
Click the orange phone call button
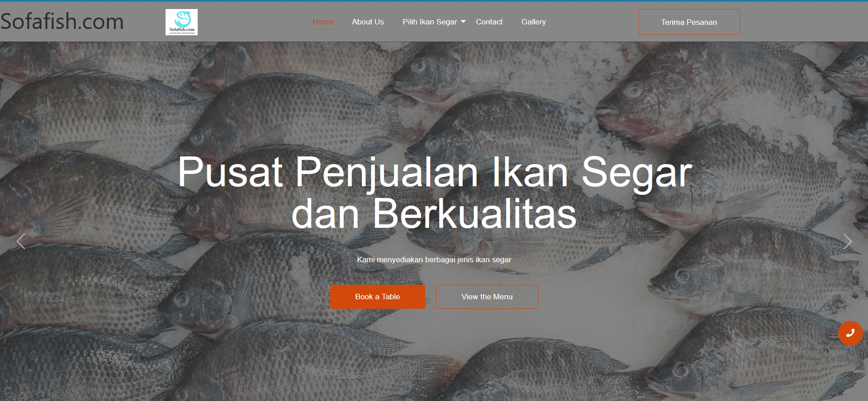[850, 334]
